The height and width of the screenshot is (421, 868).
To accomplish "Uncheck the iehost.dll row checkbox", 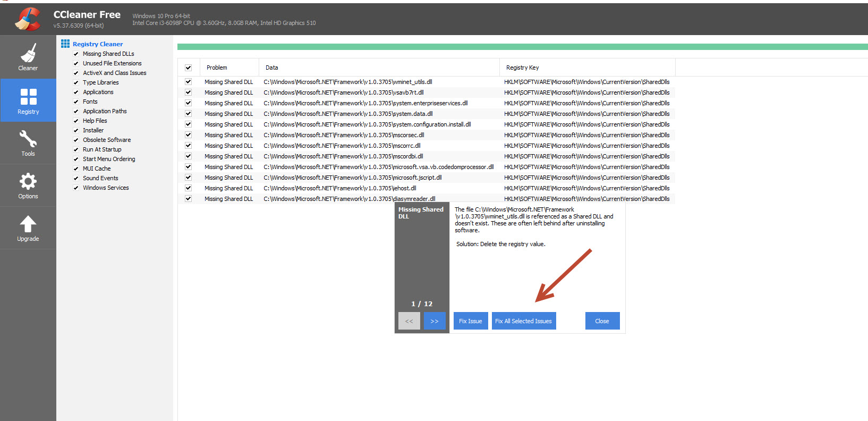I will point(188,188).
